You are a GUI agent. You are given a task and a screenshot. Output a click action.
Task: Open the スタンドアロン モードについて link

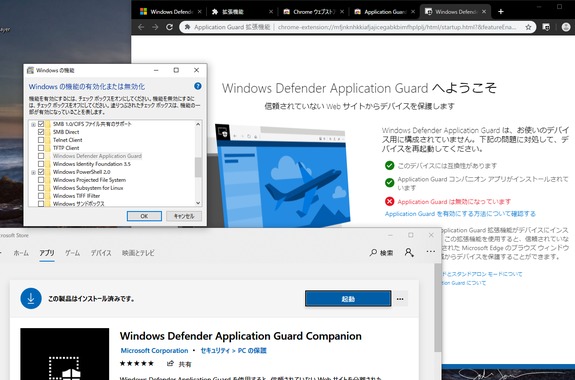481,274
